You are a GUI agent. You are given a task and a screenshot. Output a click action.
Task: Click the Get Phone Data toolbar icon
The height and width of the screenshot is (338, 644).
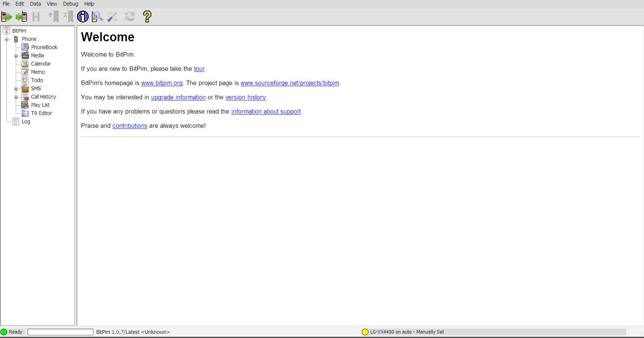7,16
